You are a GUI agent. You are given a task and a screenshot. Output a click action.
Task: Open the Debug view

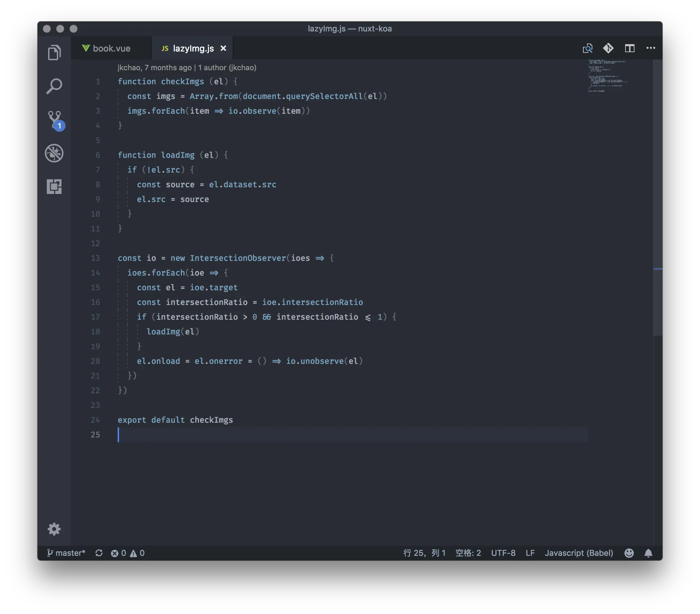pyautogui.click(x=54, y=153)
